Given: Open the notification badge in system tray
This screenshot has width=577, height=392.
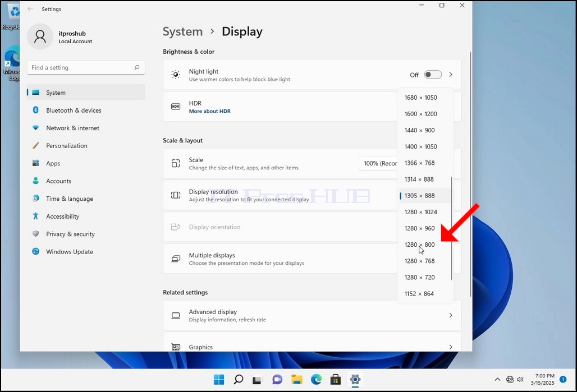Looking at the screenshot, I should [563, 379].
